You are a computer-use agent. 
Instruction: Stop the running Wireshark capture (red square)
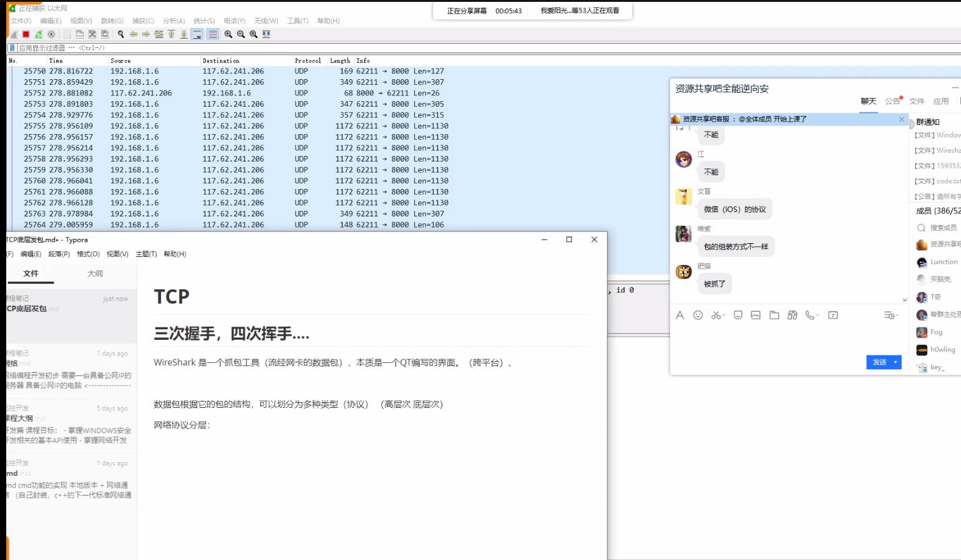pos(26,34)
